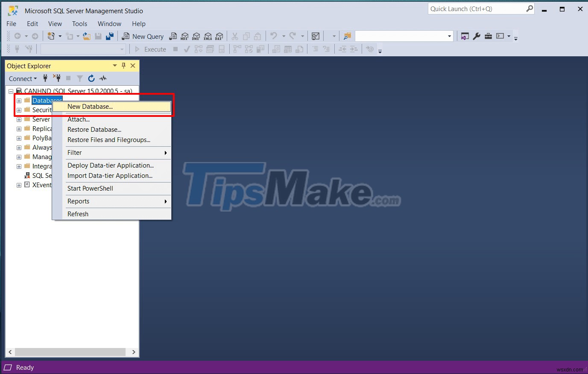Image resolution: width=588 pixels, height=374 pixels.
Task: Click the Save icon on the toolbar
Action: (99, 36)
